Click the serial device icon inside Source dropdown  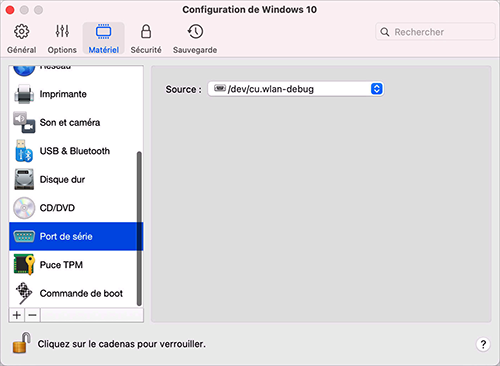(x=220, y=88)
